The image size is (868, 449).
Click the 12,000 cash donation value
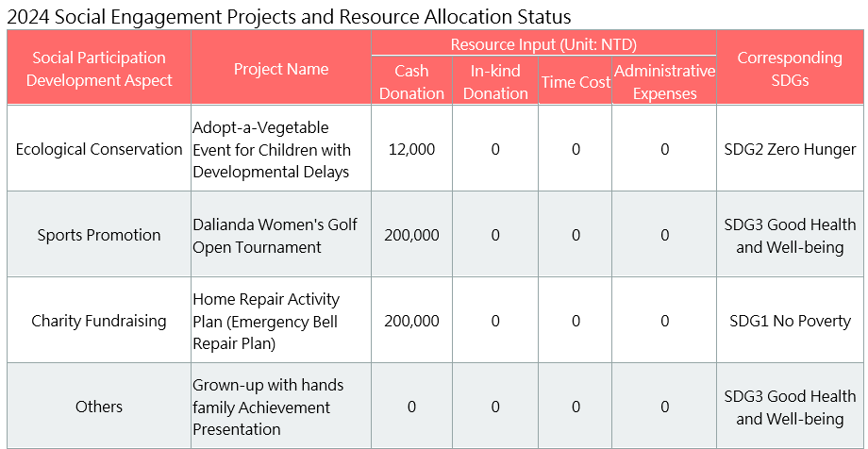click(x=411, y=149)
